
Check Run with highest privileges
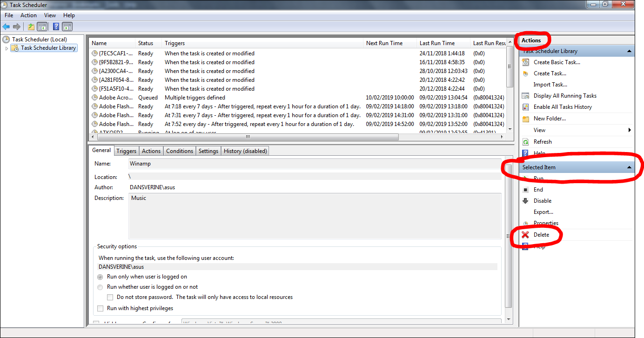[100, 308]
